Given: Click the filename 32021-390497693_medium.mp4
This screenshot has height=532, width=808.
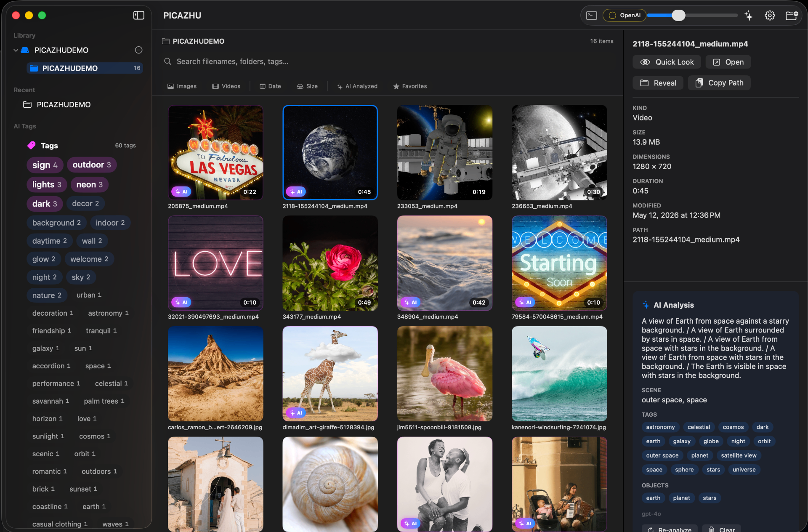Looking at the screenshot, I should tap(213, 317).
